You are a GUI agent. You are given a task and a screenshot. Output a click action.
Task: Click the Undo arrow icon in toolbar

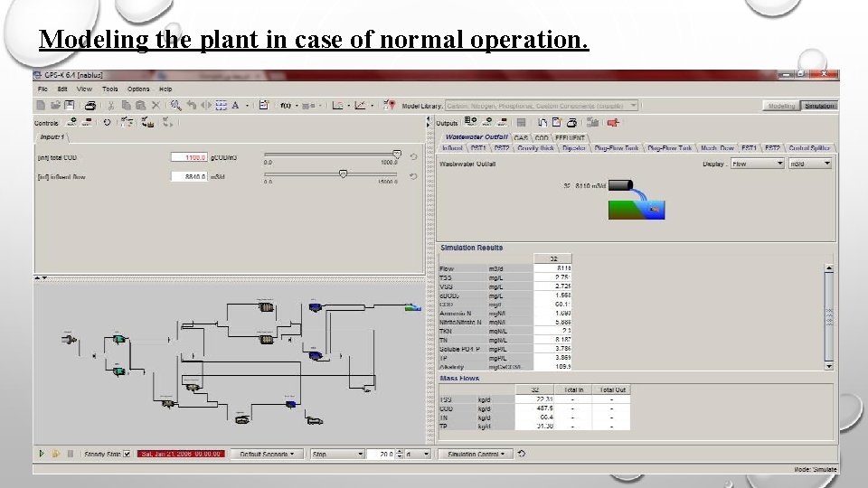pos(192,105)
